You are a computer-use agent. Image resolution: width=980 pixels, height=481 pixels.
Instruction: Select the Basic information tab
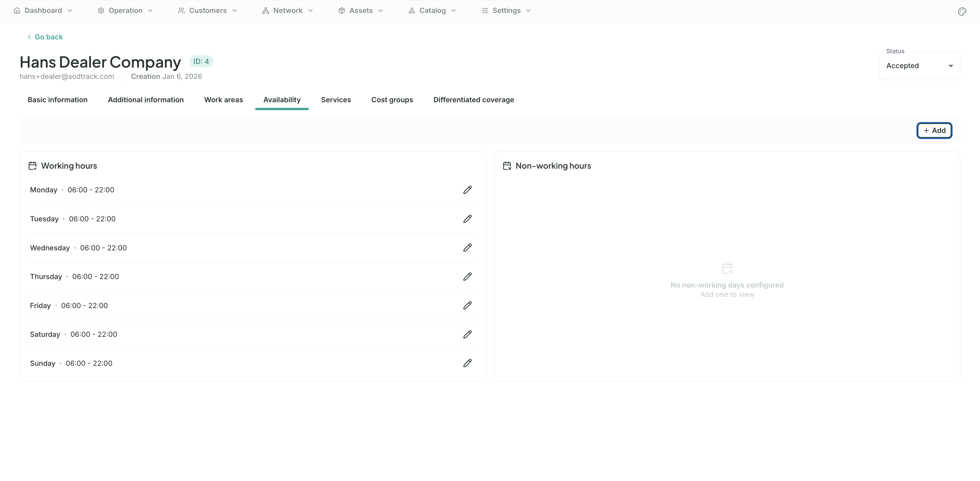57,100
